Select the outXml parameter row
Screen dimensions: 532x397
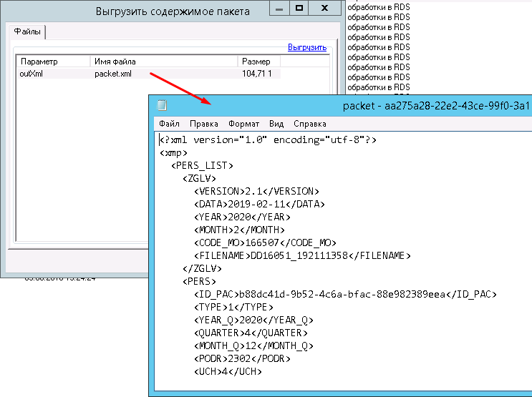32,73
